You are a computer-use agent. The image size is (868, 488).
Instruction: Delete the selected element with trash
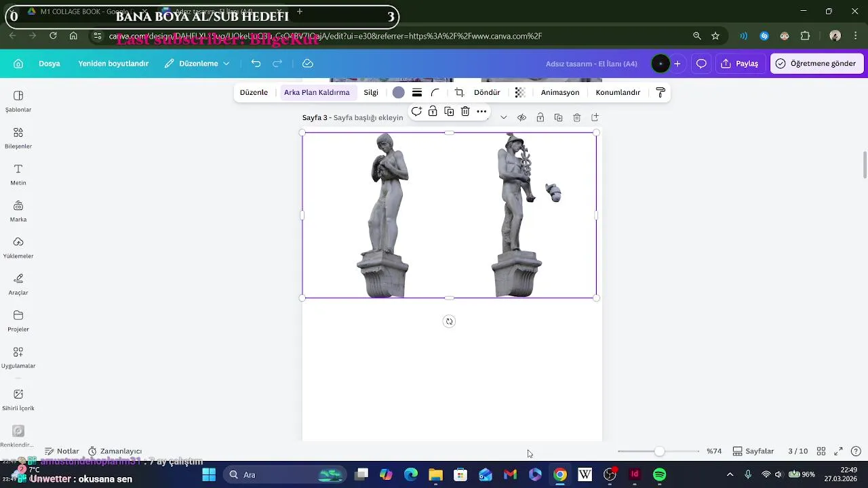coord(465,111)
